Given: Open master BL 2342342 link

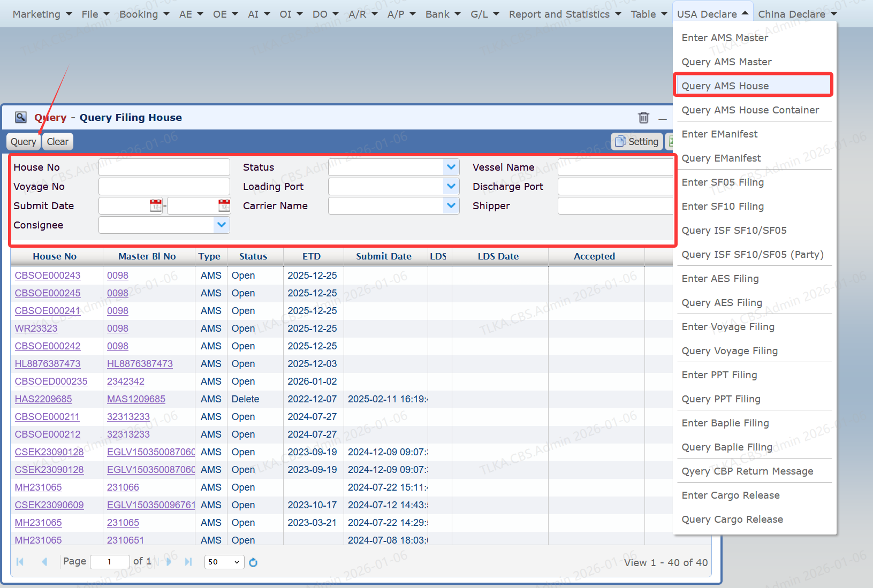Looking at the screenshot, I should point(126,381).
